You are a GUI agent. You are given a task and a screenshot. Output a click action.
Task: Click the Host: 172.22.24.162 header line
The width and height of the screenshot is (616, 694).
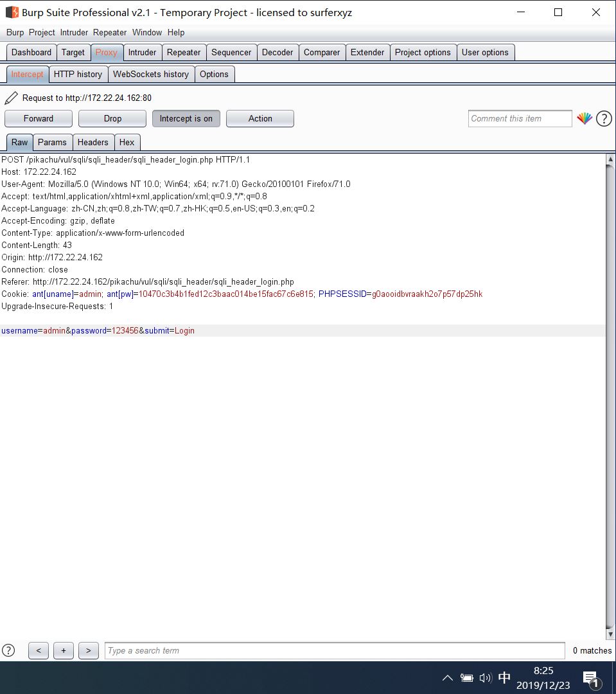pyautogui.click(x=39, y=172)
